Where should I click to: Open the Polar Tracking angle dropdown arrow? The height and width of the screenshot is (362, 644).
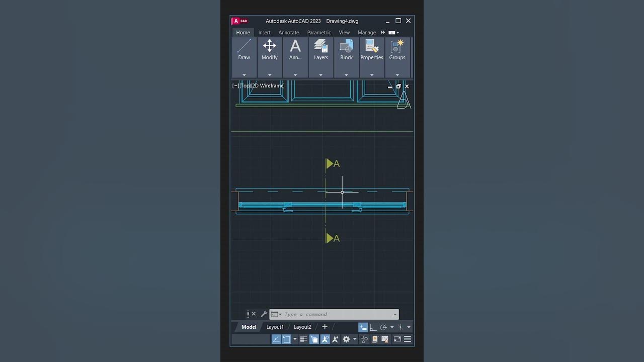(x=392, y=327)
